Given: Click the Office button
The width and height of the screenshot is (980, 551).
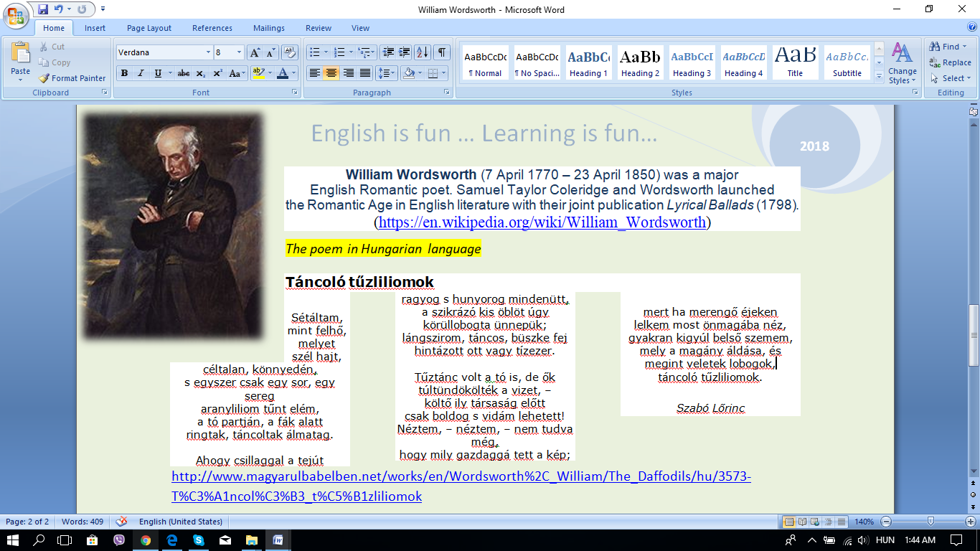Looking at the screenshot, I should [16, 15].
